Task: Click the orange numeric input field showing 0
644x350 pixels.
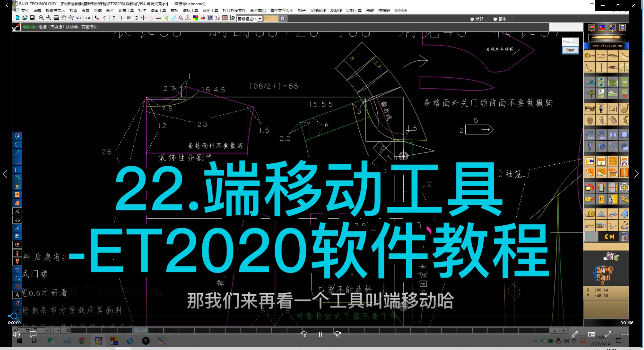Action: (x=271, y=19)
